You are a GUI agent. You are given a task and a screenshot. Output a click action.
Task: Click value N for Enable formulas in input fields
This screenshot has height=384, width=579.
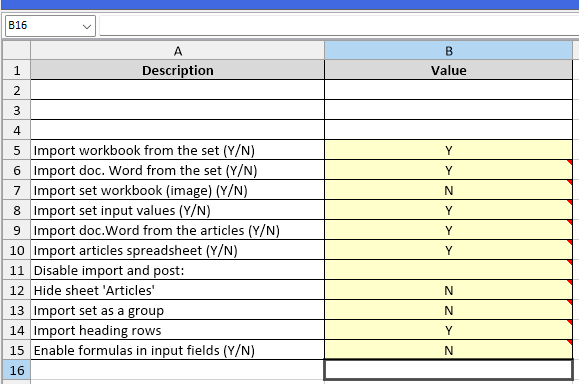pos(448,350)
